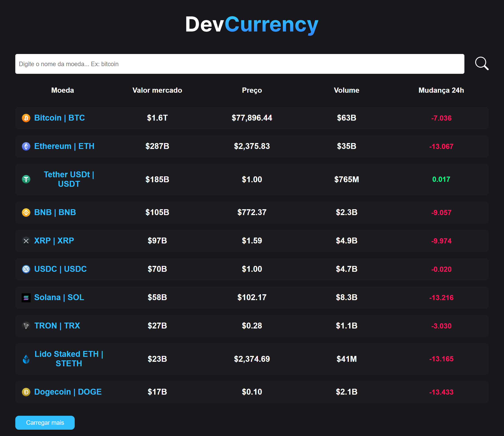Select the TRON | TRX link
This screenshot has height=436, width=504.
[x=57, y=326]
